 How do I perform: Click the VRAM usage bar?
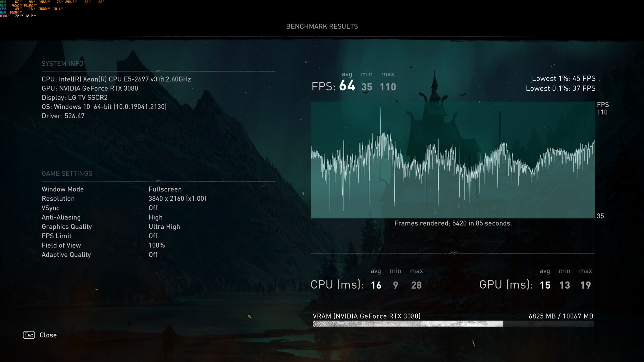453,324
